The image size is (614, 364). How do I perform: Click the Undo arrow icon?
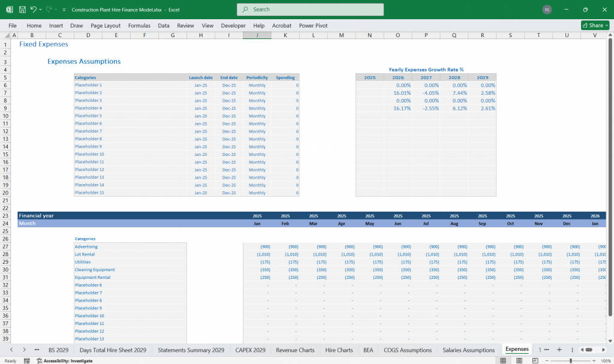[x=34, y=10]
